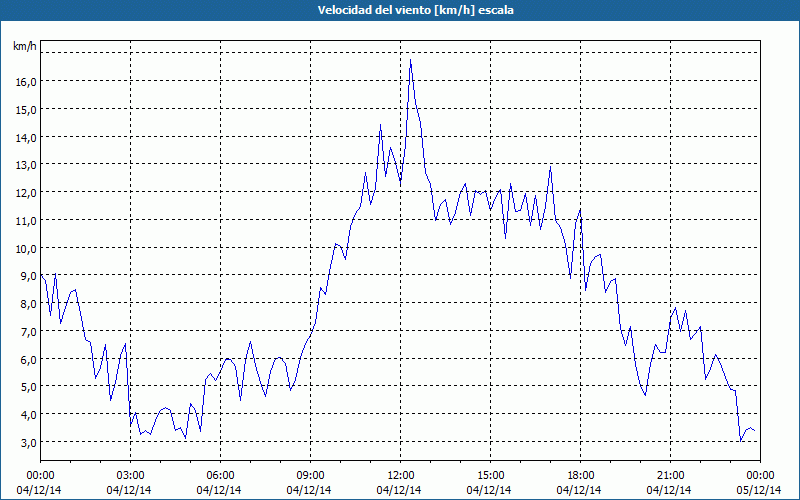Select the "16,0" y-axis label
Image resolution: width=800 pixels, height=500 pixels.
pos(24,82)
